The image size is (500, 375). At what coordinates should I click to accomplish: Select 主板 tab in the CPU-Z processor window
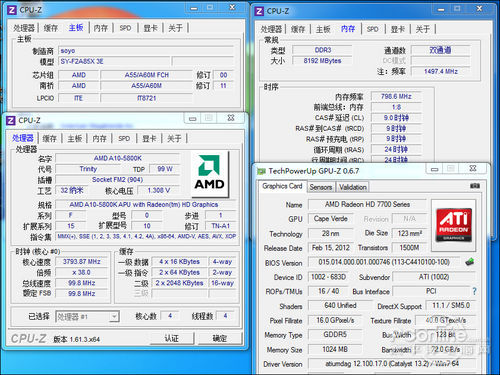point(75,138)
